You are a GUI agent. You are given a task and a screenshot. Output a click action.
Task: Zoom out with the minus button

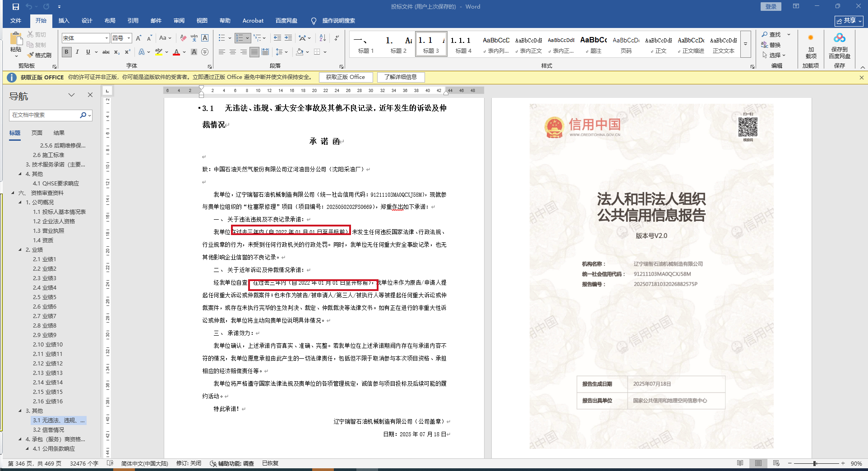click(x=790, y=463)
